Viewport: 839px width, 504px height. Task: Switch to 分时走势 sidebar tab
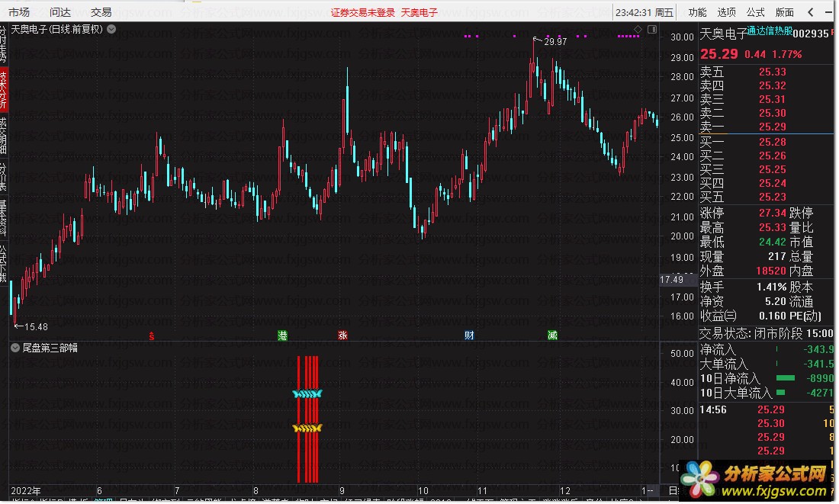[x=4, y=44]
